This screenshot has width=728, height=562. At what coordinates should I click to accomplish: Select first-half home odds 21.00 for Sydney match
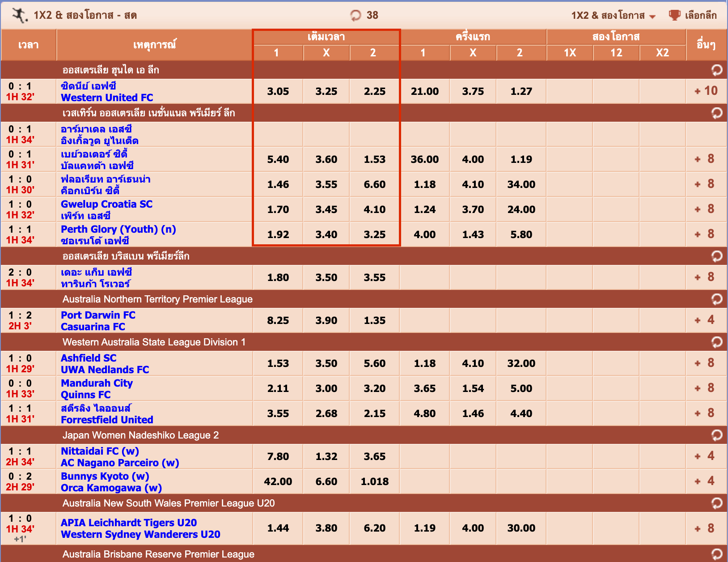pyautogui.click(x=424, y=91)
